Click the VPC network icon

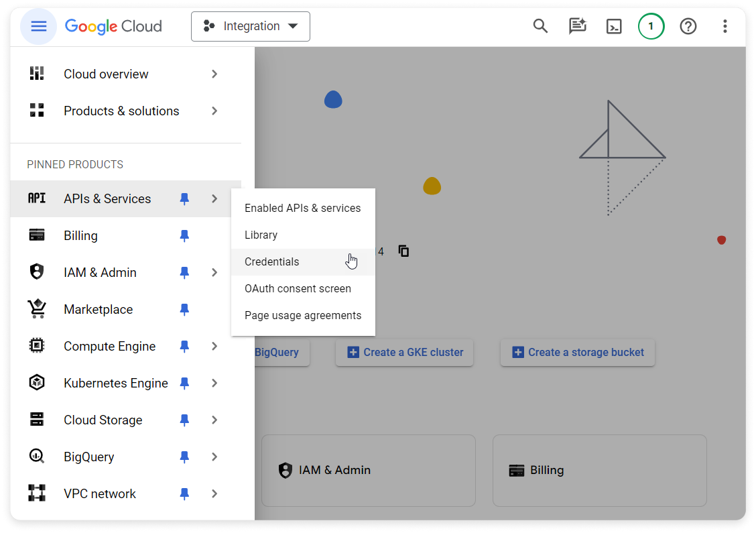pyautogui.click(x=37, y=493)
